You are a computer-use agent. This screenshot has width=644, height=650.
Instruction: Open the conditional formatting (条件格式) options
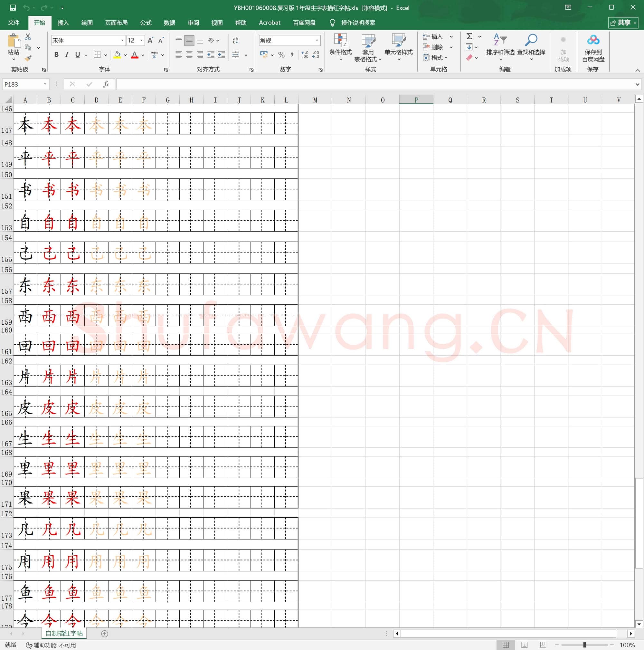341,46
